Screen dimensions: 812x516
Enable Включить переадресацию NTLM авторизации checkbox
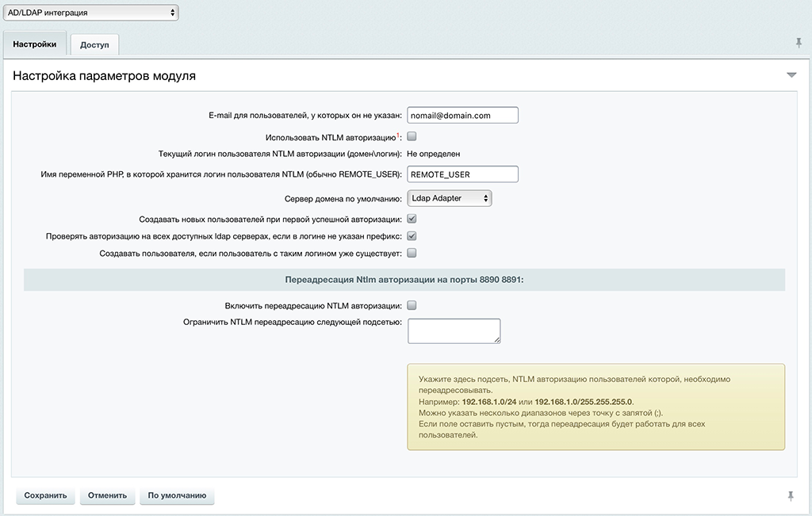[x=412, y=305]
